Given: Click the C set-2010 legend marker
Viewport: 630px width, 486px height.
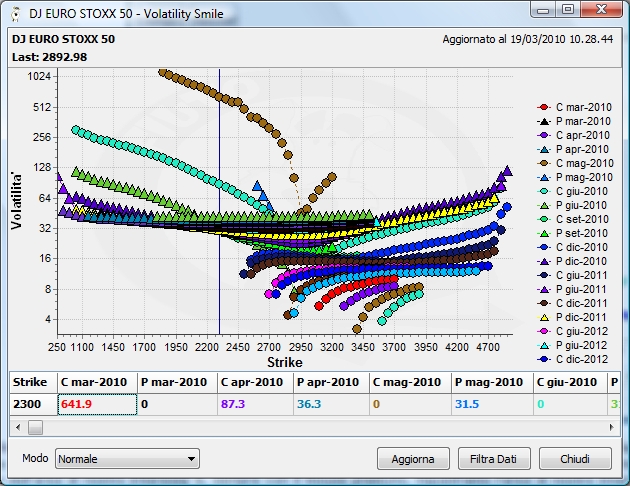Looking at the screenshot, I should point(544,219).
